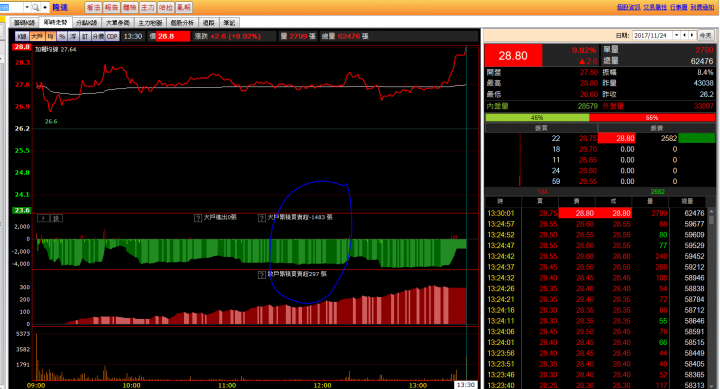Open the date picker dropdown
720x389 pixels.
(676, 35)
